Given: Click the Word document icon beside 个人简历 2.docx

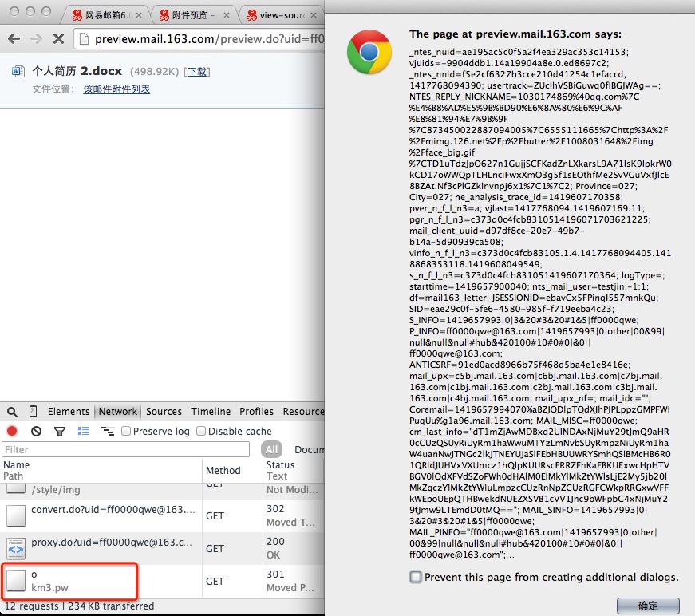Looking at the screenshot, I should point(18,71).
